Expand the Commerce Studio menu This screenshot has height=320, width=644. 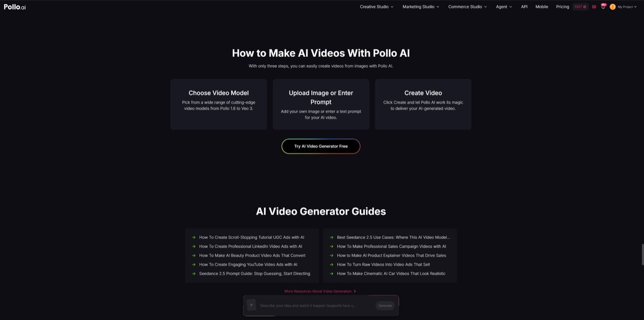pyautogui.click(x=467, y=7)
